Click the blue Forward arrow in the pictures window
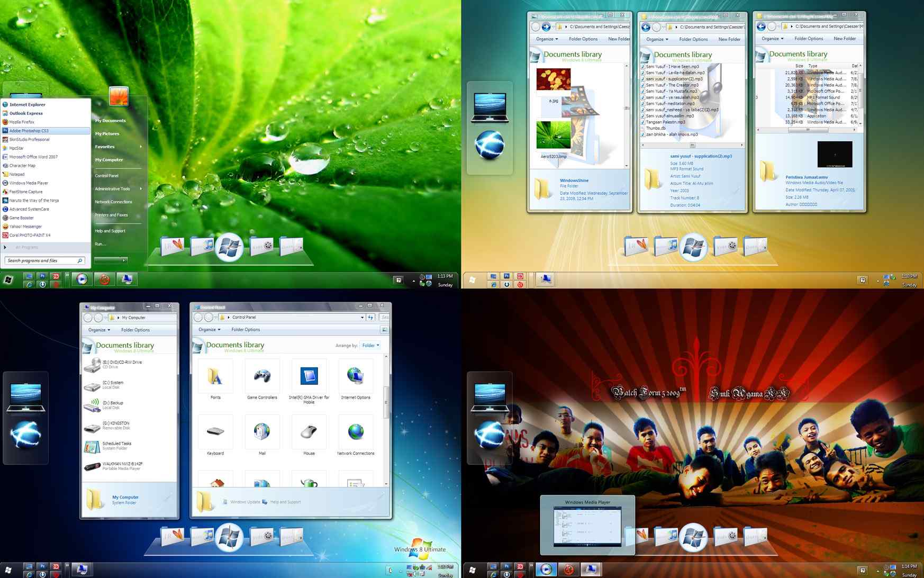Viewport: 924px width, 578px height. click(x=546, y=26)
